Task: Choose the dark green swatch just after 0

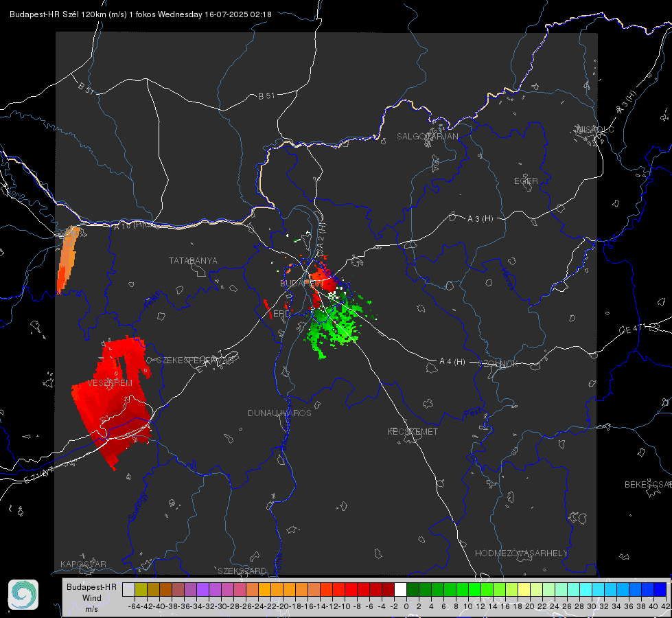Action: [413, 590]
